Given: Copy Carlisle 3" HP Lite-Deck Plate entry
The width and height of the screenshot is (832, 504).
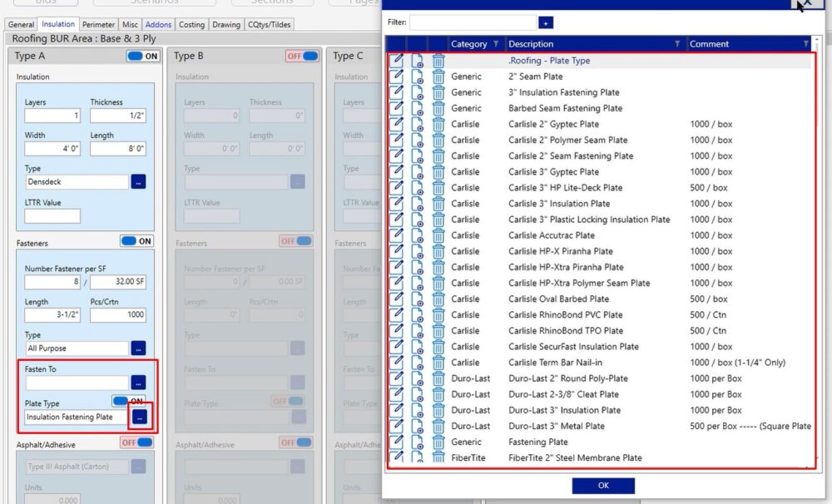Looking at the screenshot, I should click(418, 188).
